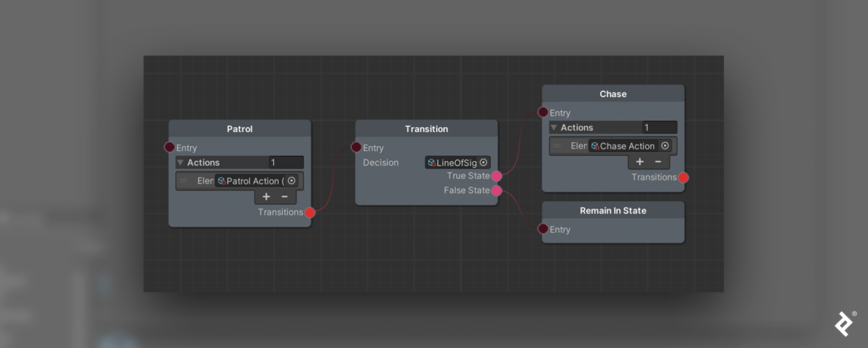Select the Actions count field on the Patrol node

pos(286,162)
